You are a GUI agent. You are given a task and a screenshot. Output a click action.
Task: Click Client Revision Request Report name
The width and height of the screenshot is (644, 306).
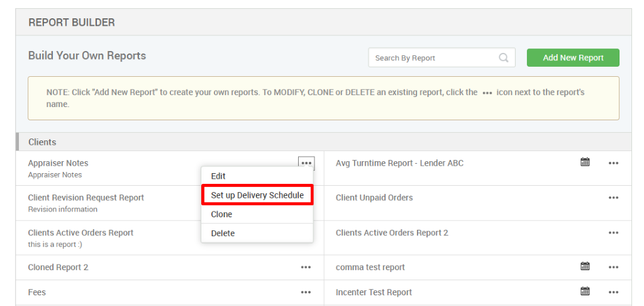click(86, 198)
